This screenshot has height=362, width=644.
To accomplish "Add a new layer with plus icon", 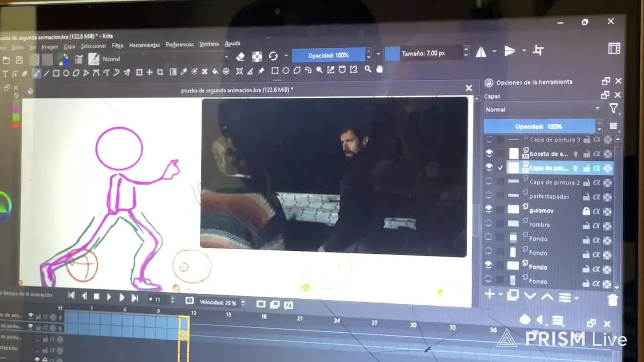I will [x=489, y=294].
